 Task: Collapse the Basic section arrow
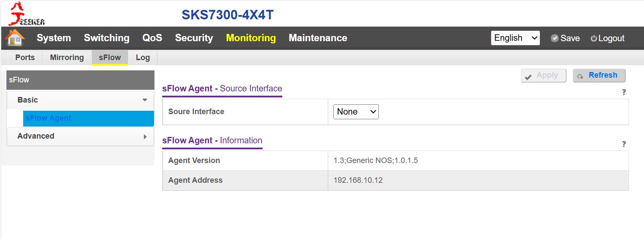click(x=145, y=100)
